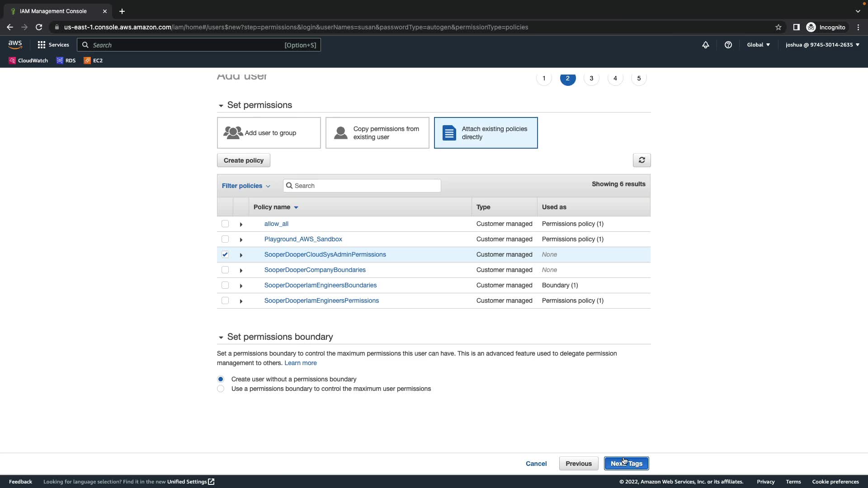This screenshot has height=488, width=868.
Task: Click the AWS logo home icon
Action: point(15,45)
